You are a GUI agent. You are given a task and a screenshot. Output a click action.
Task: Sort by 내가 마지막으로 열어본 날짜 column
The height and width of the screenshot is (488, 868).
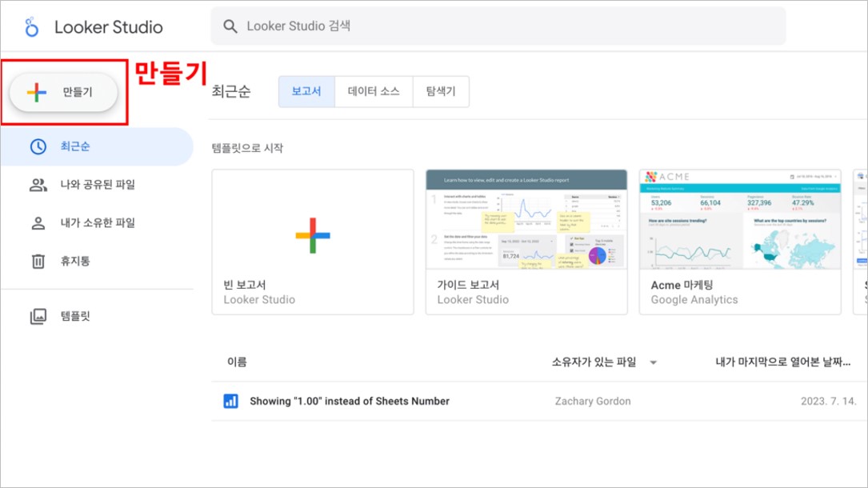tap(782, 362)
